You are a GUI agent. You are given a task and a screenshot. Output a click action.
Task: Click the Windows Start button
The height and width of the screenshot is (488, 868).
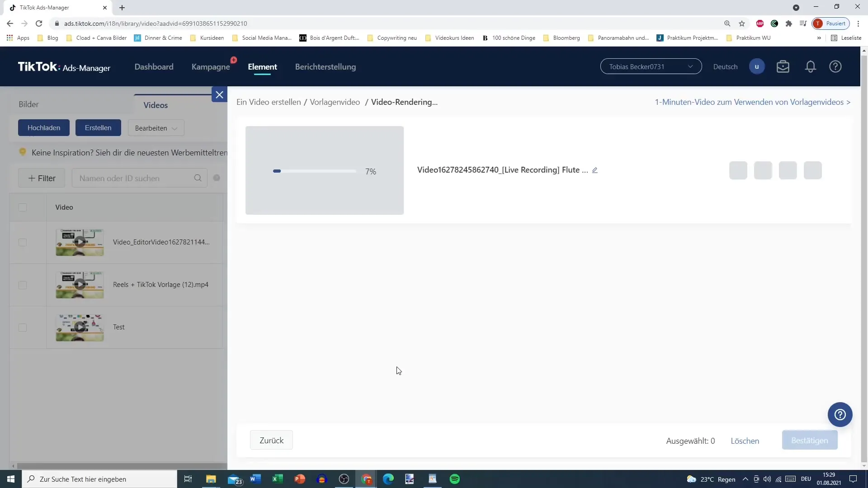pyautogui.click(x=11, y=479)
